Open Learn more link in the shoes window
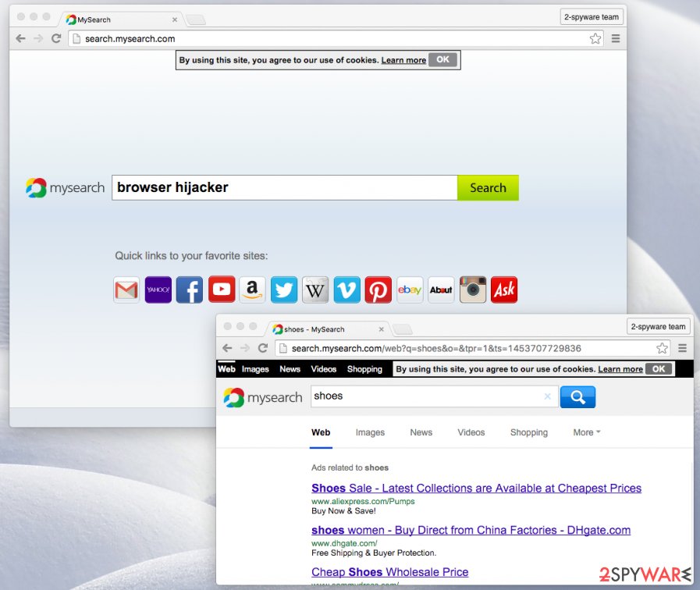The image size is (700, 590). 620,369
